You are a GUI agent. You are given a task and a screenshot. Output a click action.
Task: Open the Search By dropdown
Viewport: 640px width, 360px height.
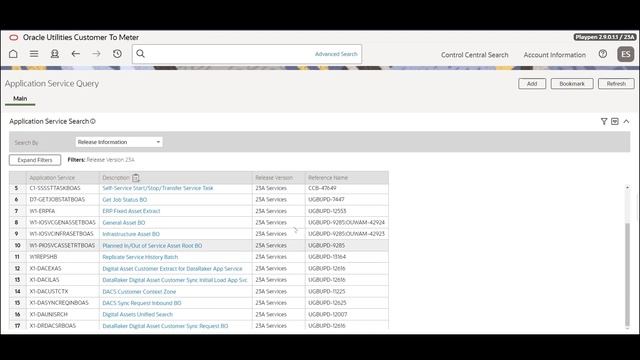[x=119, y=142]
